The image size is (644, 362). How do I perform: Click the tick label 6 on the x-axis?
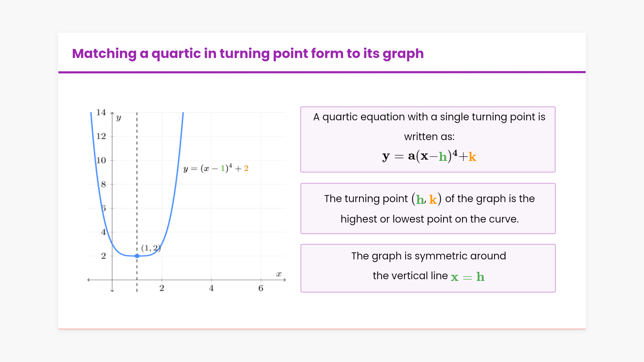pyautogui.click(x=261, y=288)
